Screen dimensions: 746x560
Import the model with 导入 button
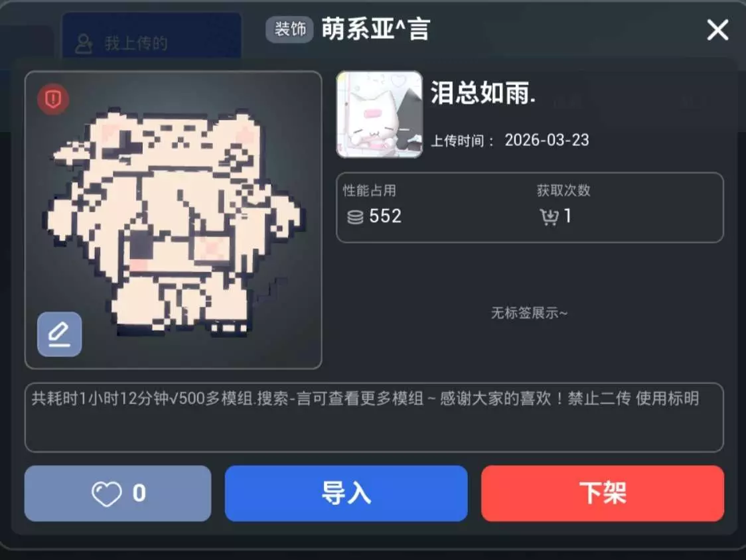coord(346,494)
